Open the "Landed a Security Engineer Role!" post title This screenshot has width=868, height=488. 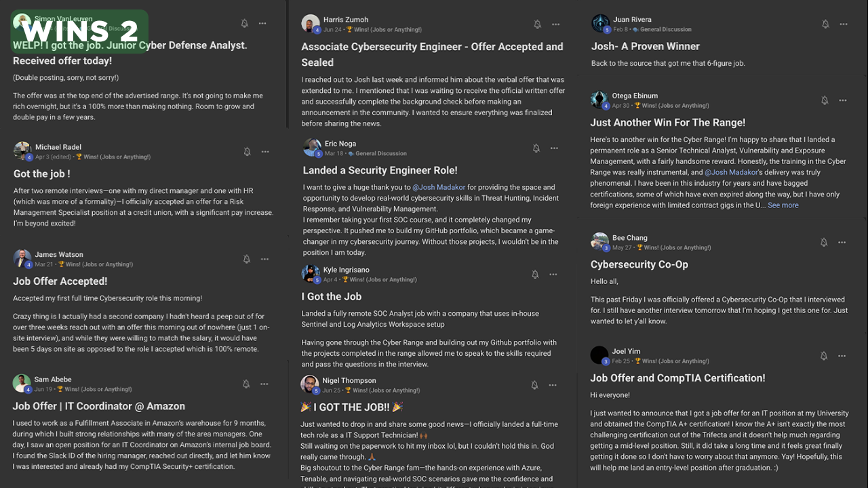[x=380, y=170]
